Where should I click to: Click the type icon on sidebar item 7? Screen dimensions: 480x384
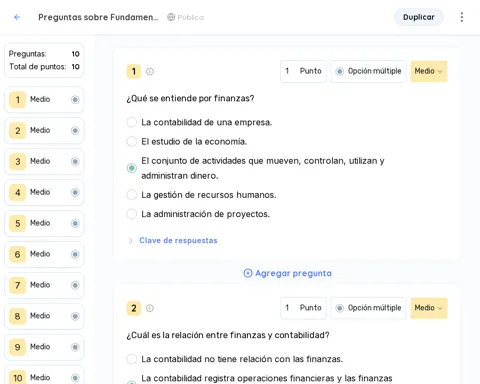pyautogui.click(x=75, y=285)
